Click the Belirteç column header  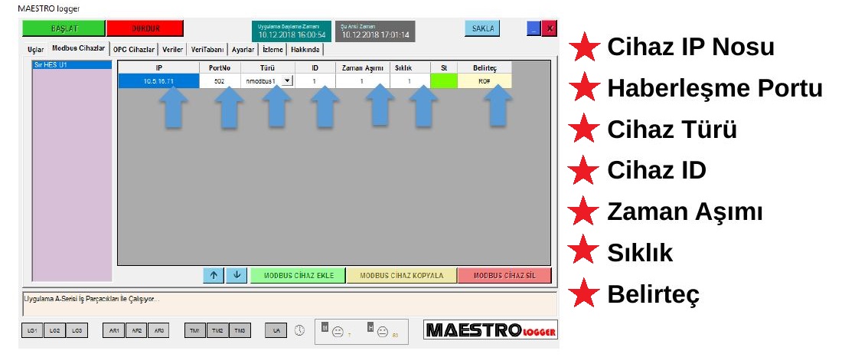click(485, 67)
